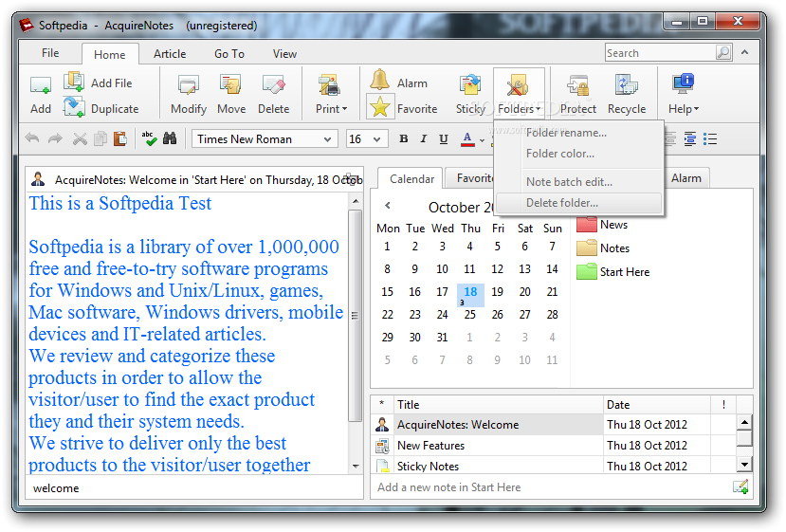The height and width of the screenshot is (532, 786).
Task: Click the welcome keyword field below editor
Action: point(194,487)
